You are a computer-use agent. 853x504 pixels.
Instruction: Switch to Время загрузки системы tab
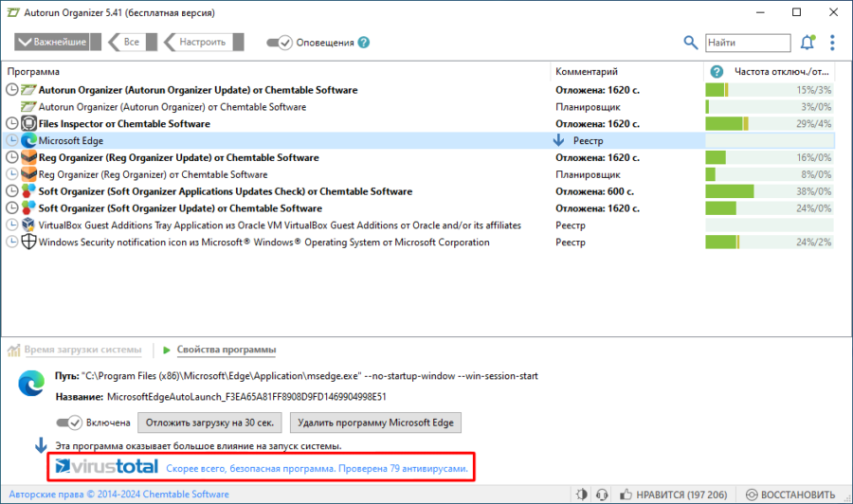82,350
